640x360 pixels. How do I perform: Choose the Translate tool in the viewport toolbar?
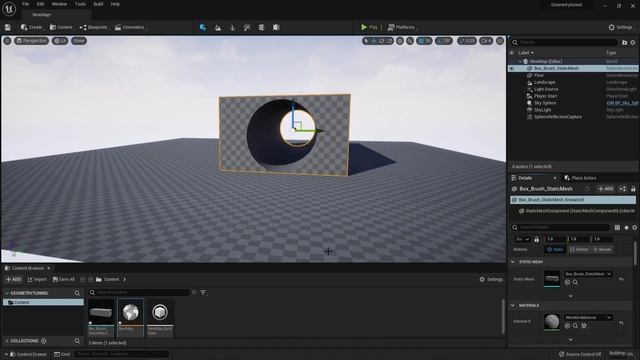373,41
